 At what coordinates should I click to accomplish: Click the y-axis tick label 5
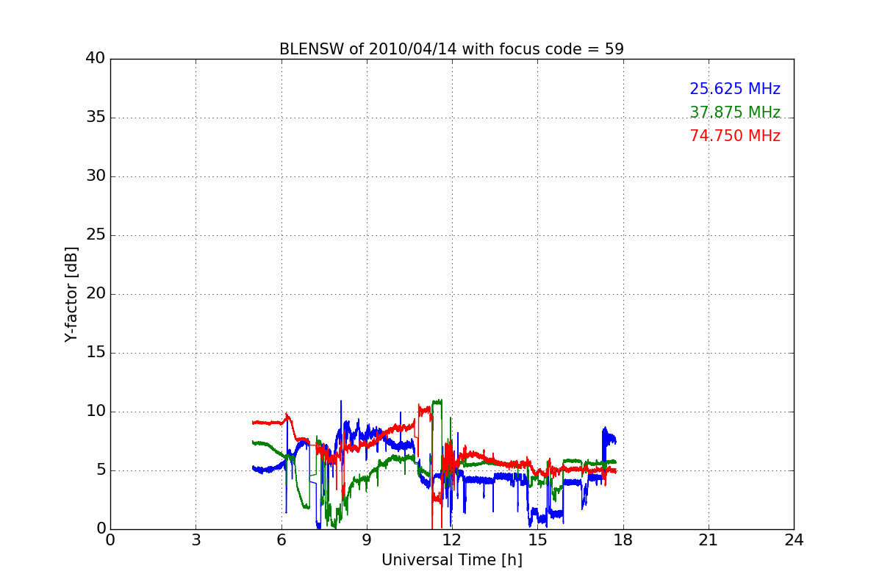coord(100,470)
